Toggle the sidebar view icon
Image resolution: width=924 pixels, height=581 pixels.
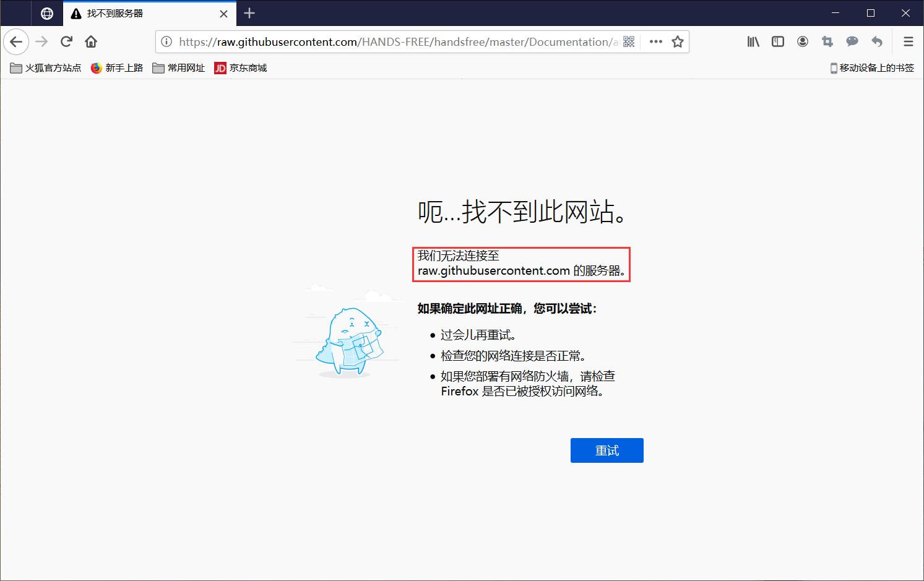778,42
